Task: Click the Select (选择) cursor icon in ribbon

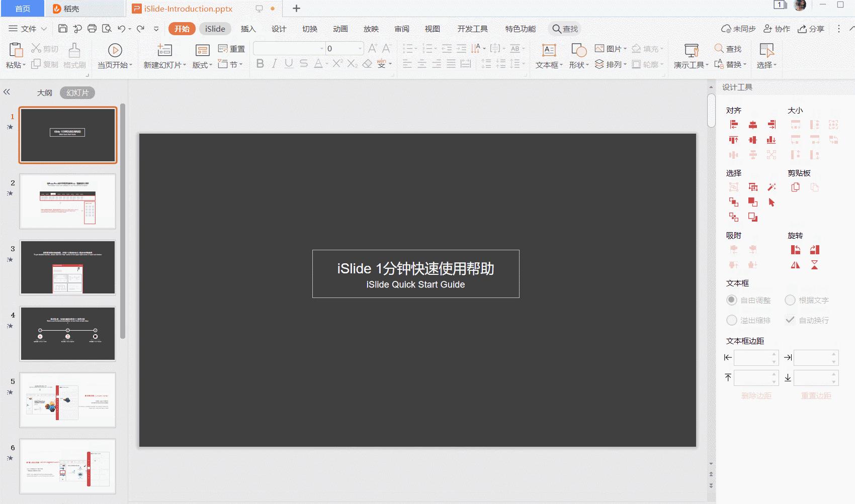Action: point(766,50)
